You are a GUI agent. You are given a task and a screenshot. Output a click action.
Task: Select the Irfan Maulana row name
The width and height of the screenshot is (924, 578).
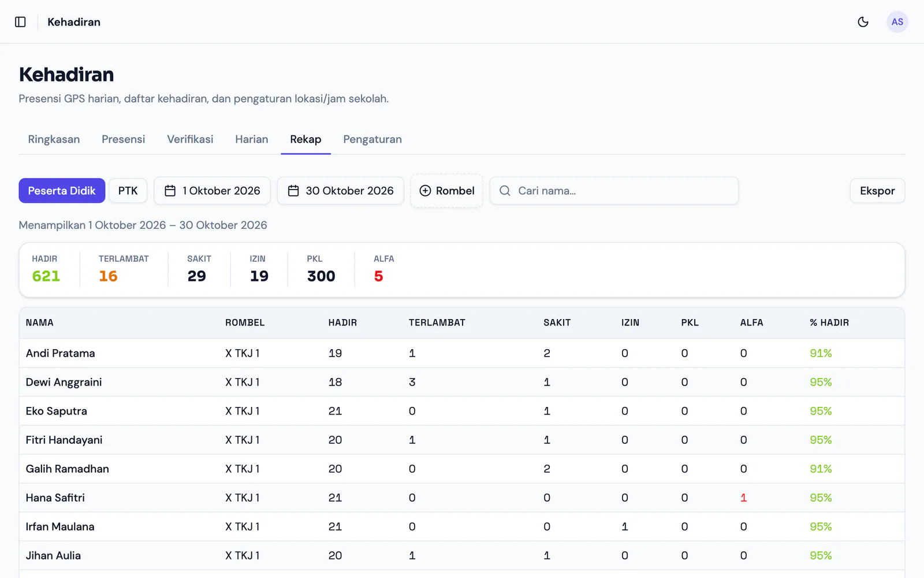point(60,527)
